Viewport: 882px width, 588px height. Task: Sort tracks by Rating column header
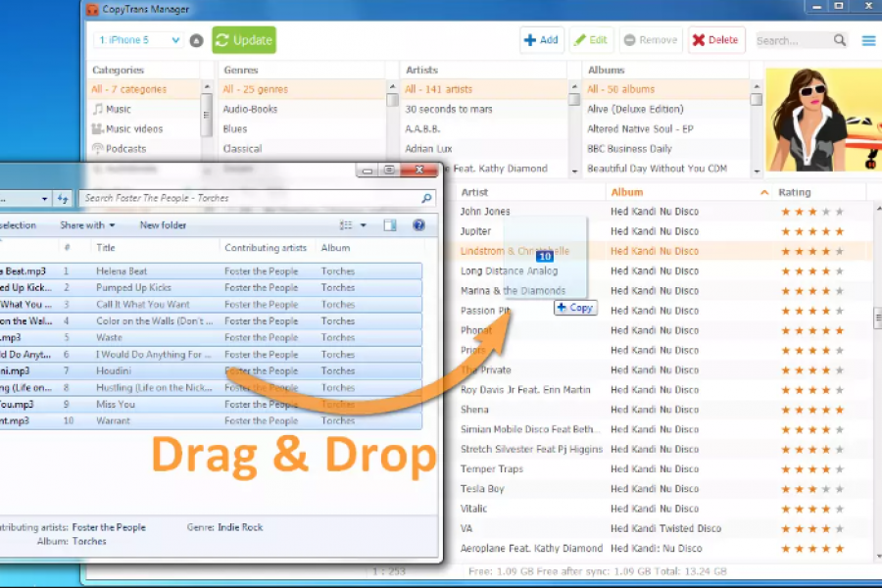[795, 192]
